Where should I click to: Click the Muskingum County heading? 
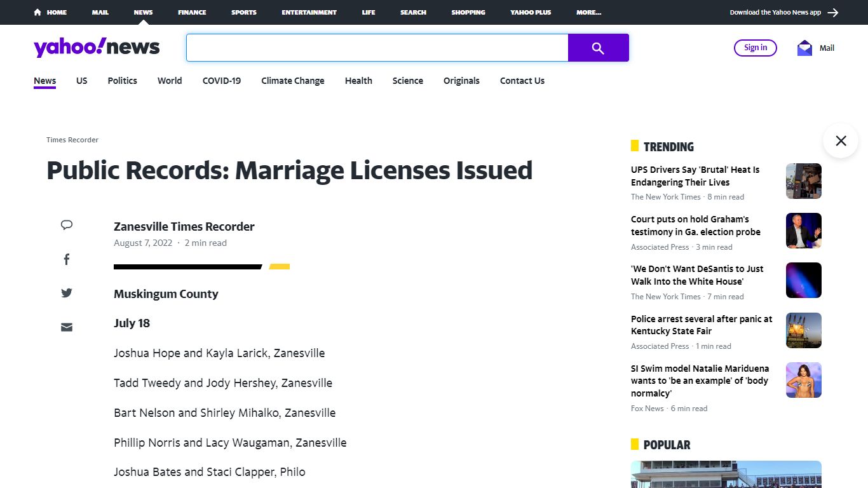click(166, 294)
